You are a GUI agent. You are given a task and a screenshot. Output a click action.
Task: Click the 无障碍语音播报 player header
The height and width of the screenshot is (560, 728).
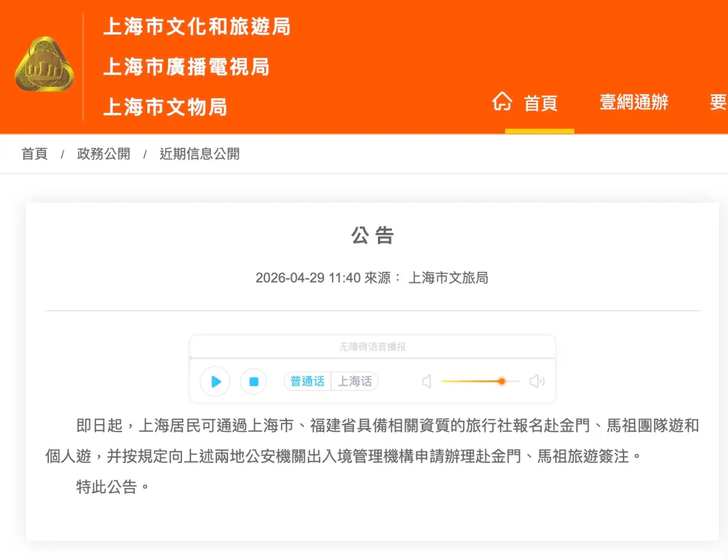pos(372,347)
